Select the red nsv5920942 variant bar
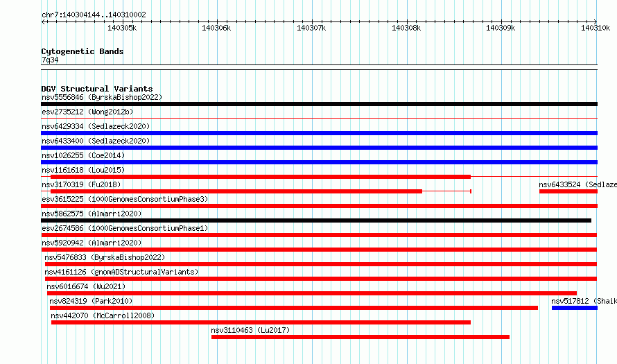 click(319, 250)
